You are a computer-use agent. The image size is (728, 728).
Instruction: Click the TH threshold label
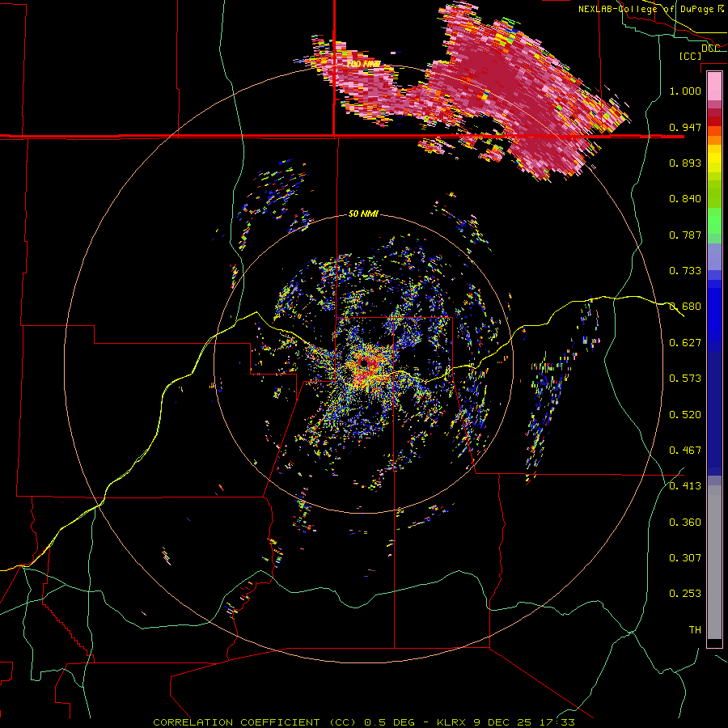click(x=695, y=630)
